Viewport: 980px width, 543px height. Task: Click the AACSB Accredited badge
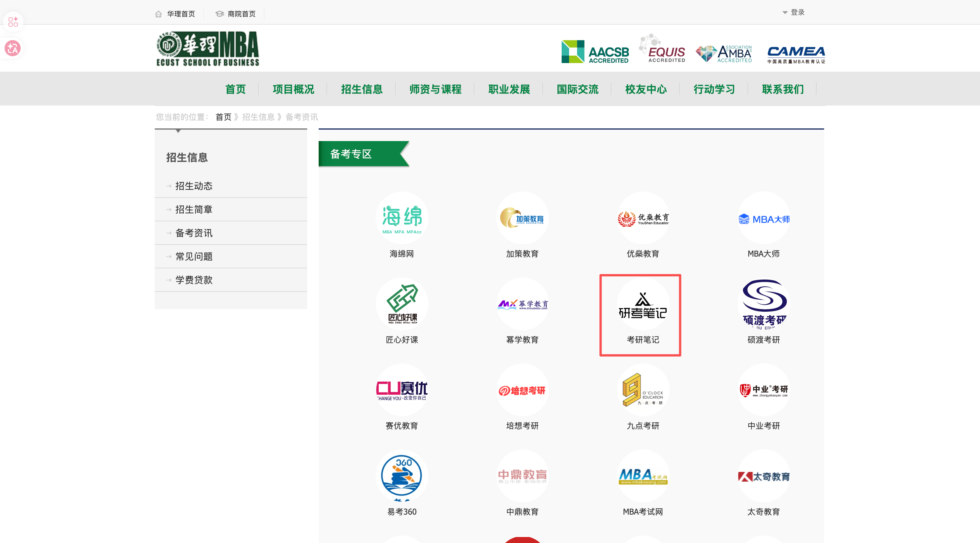tap(595, 52)
